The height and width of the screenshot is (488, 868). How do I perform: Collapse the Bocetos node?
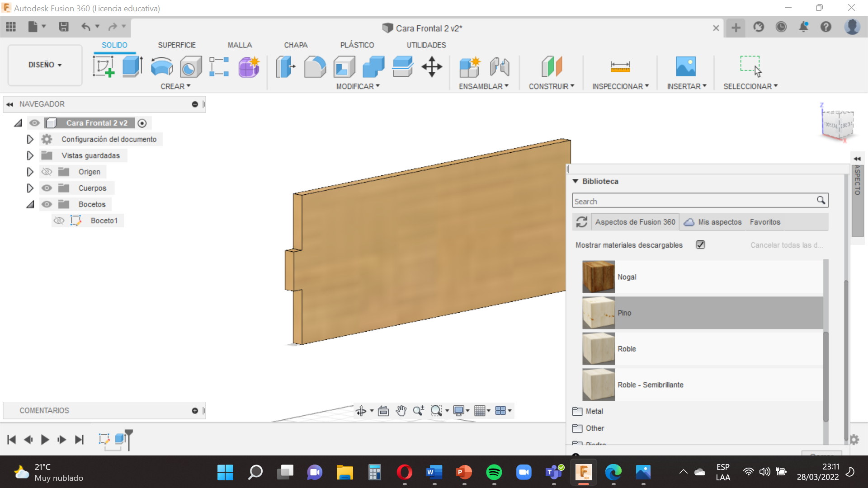30,204
